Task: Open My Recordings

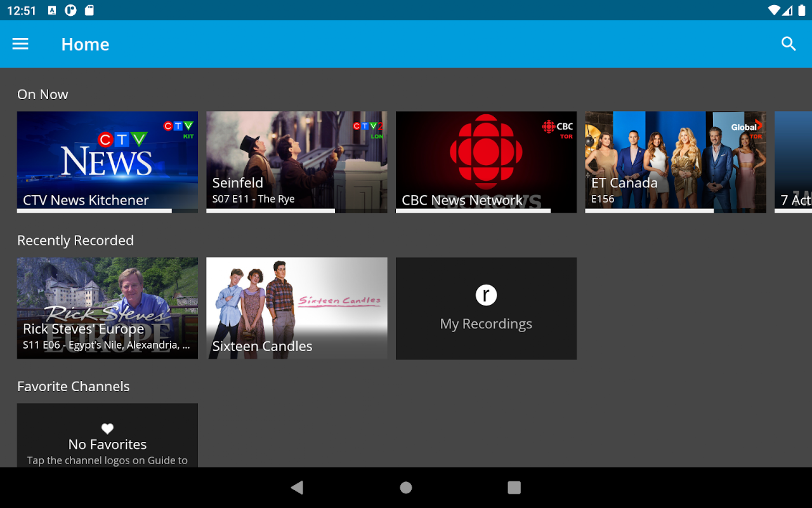Action: pyautogui.click(x=487, y=308)
